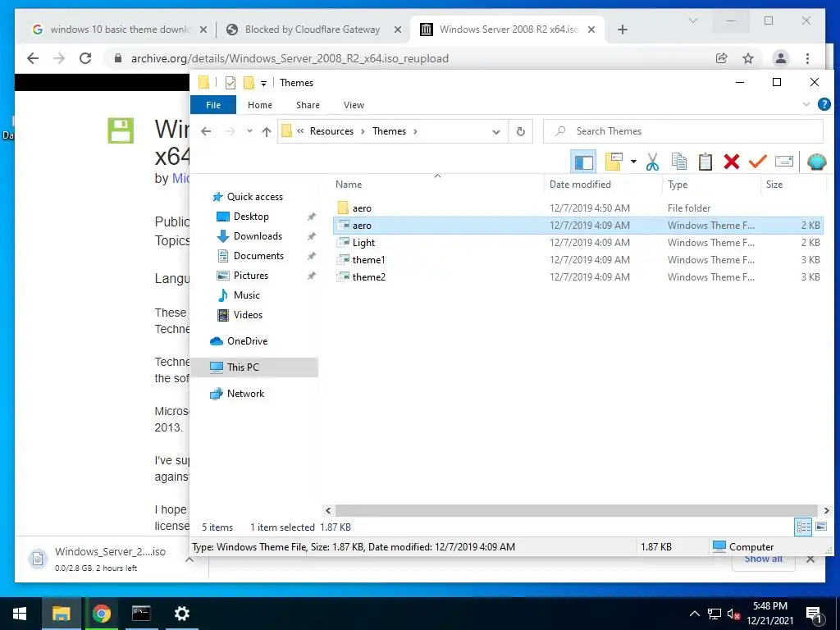Open the File ribbon tab
Screen dimensions: 840x630
point(213,105)
